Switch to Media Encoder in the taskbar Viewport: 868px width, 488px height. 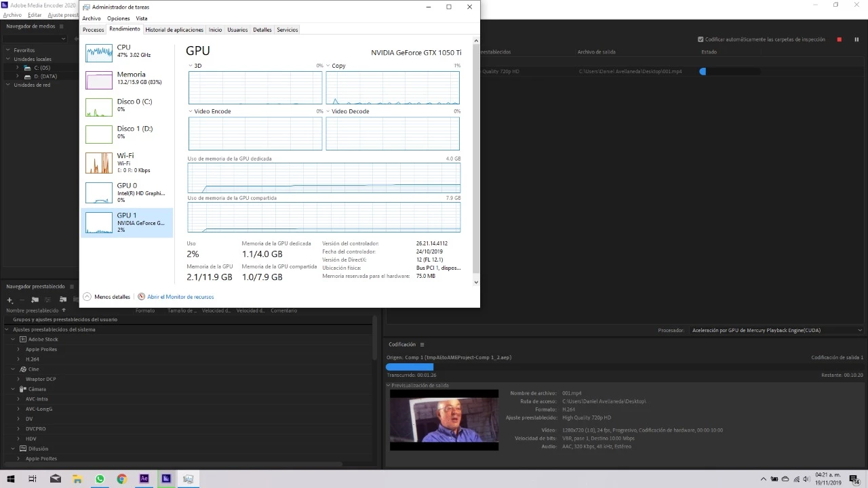pos(166,479)
